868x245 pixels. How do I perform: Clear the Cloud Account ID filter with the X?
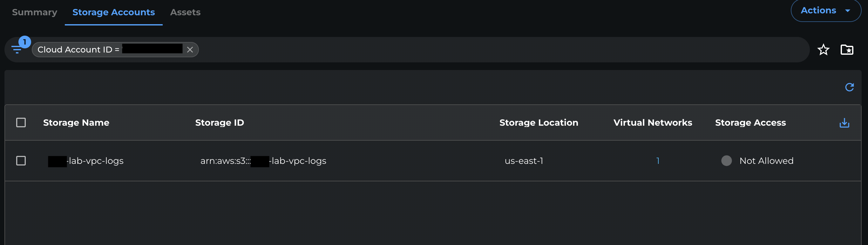coord(190,49)
